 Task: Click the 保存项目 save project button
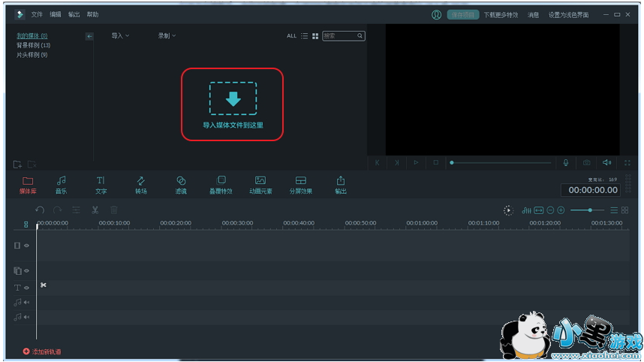pyautogui.click(x=462, y=14)
